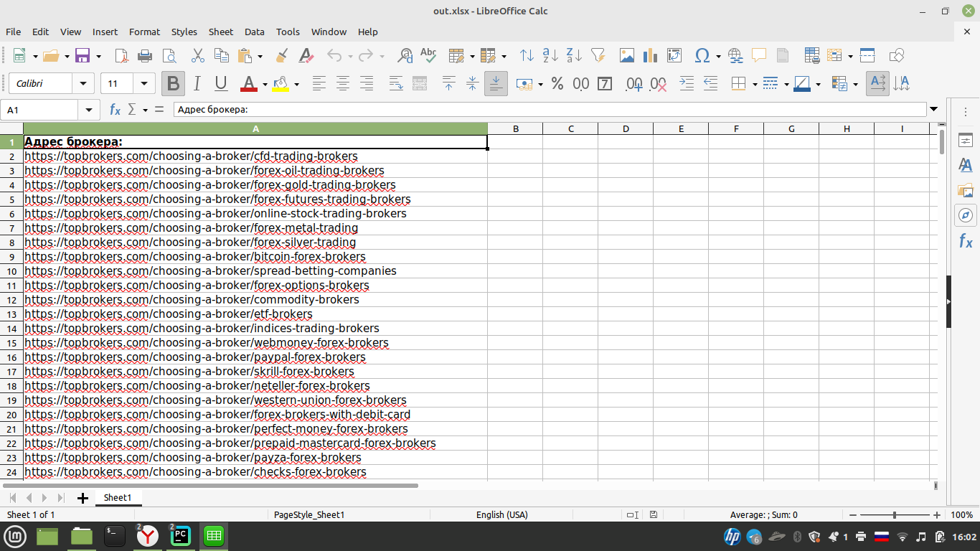The image size is (980, 551).
Task: Toggle Underline formatting
Action: 221,84
